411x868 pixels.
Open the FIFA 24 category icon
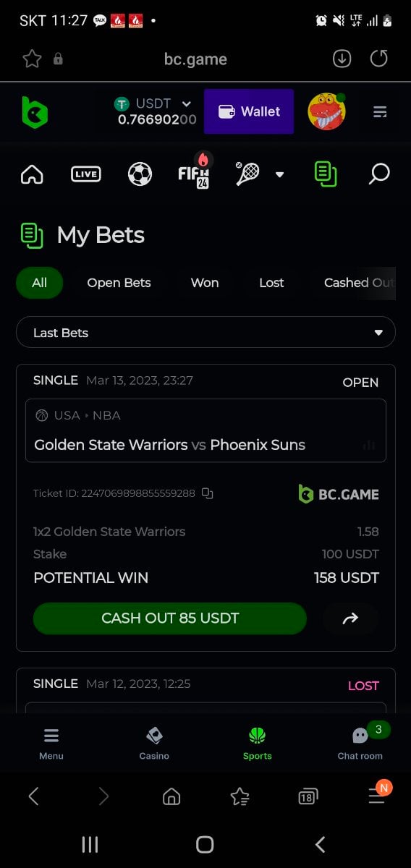coord(195,171)
